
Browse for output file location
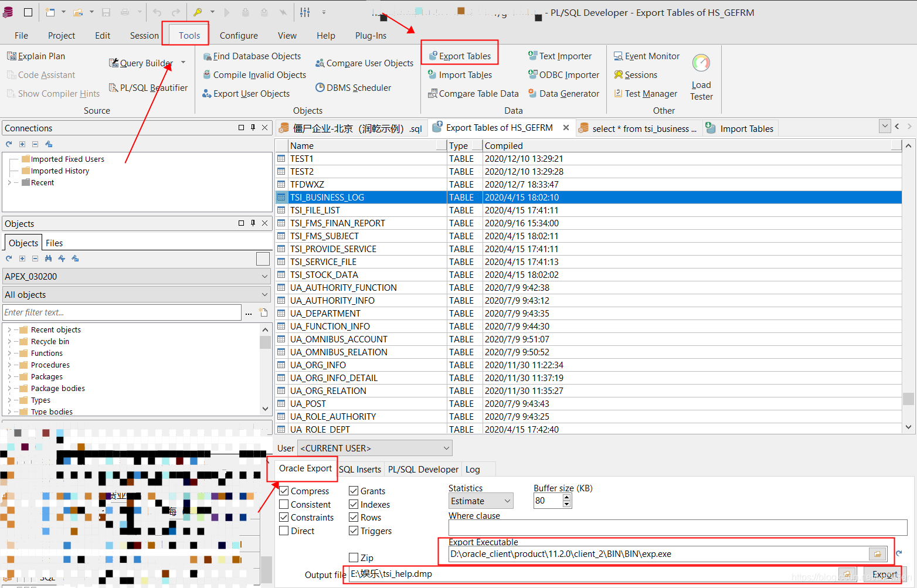(x=847, y=574)
